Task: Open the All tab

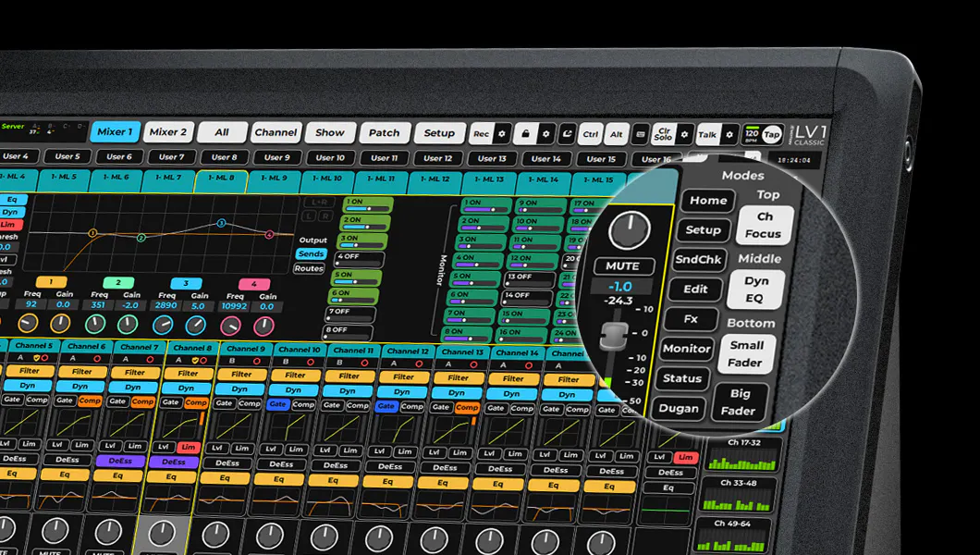Action: pyautogui.click(x=222, y=132)
